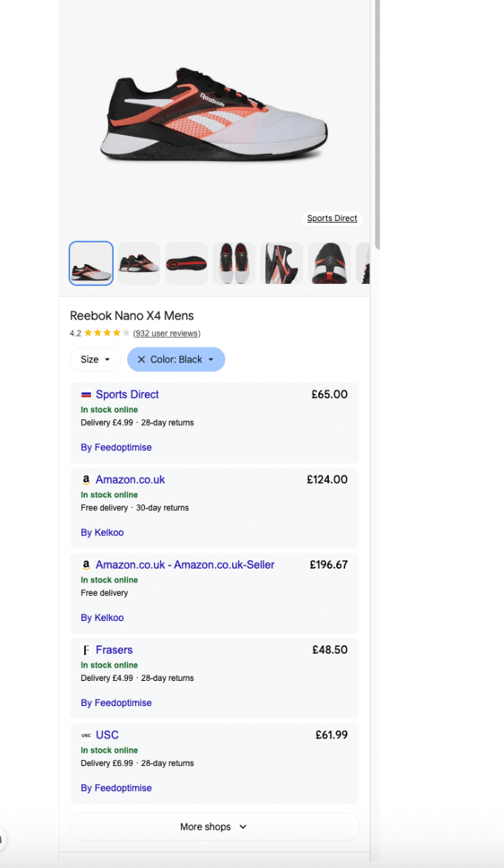Select the first side-view shoe thumbnail
Viewport: 504px width, 868px height.
[x=91, y=263]
